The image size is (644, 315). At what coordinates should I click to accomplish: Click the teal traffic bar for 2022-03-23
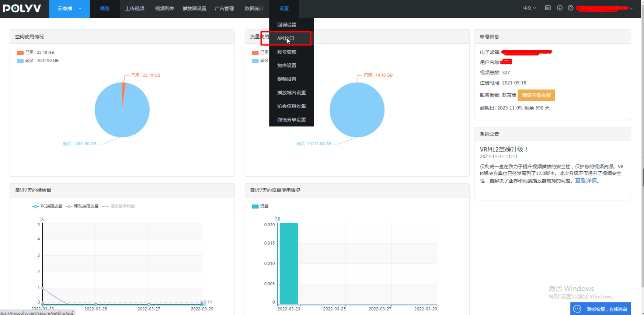(289, 263)
